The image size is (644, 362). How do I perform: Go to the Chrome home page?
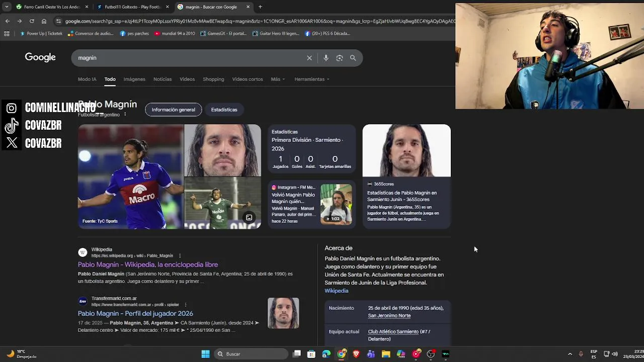pos(44,21)
